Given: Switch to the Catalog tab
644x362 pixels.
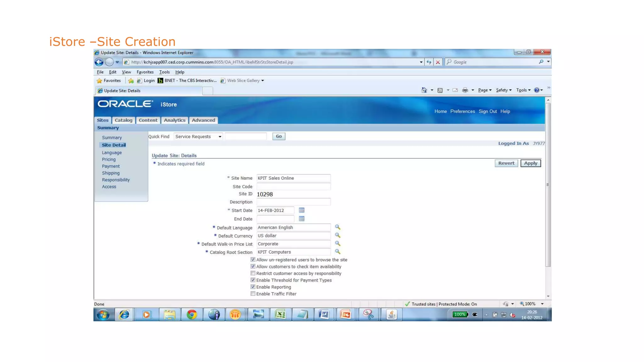Looking at the screenshot, I should point(123,120).
